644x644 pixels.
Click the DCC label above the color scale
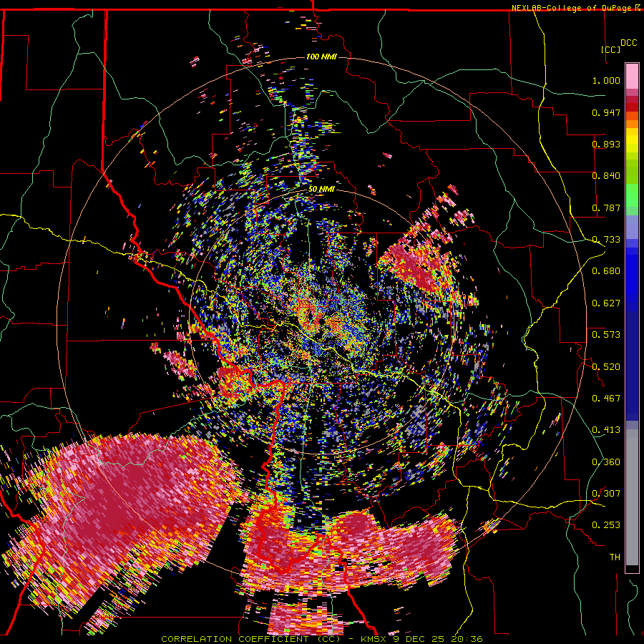628,43
